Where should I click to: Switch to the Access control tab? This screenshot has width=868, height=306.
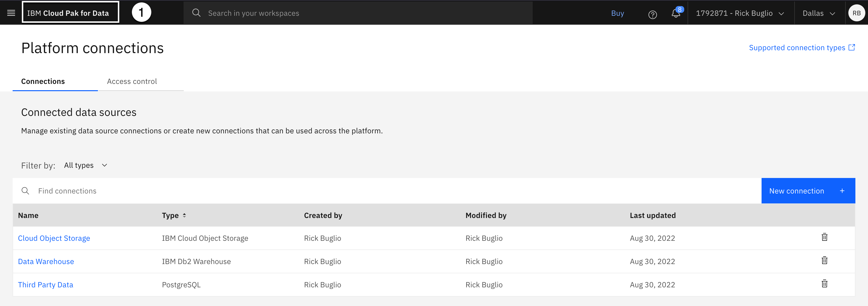pos(132,81)
